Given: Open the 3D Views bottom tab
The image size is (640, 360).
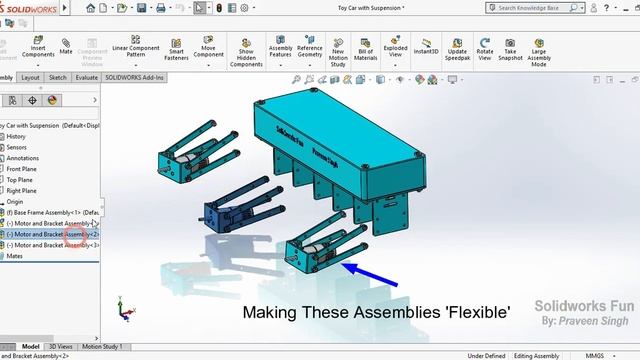Looking at the screenshot, I should tap(60, 347).
